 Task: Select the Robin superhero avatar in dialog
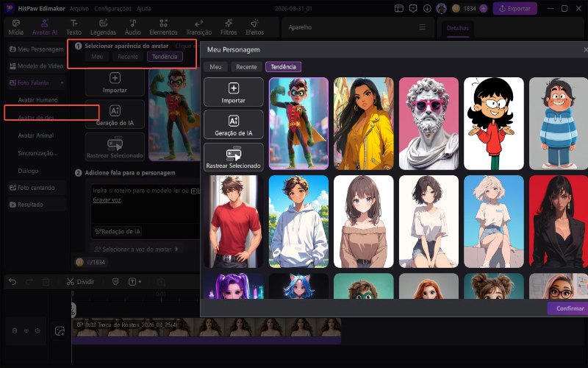pos(298,124)
